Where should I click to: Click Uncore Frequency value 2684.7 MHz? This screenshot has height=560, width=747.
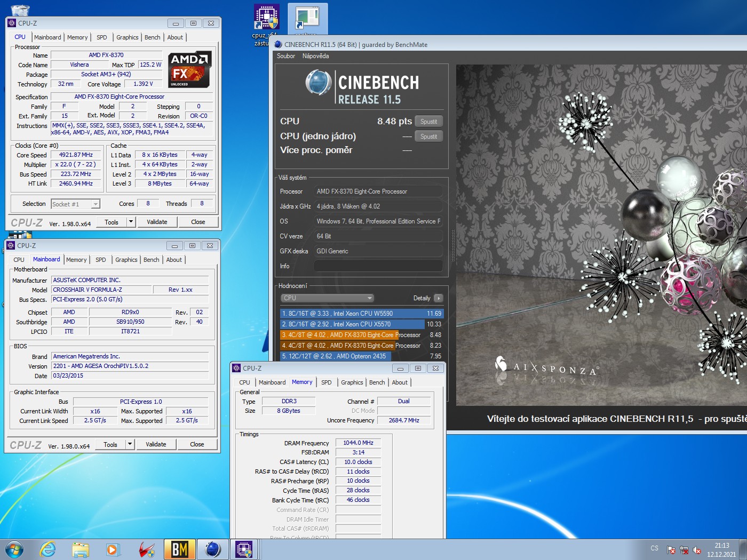point(404,420)
